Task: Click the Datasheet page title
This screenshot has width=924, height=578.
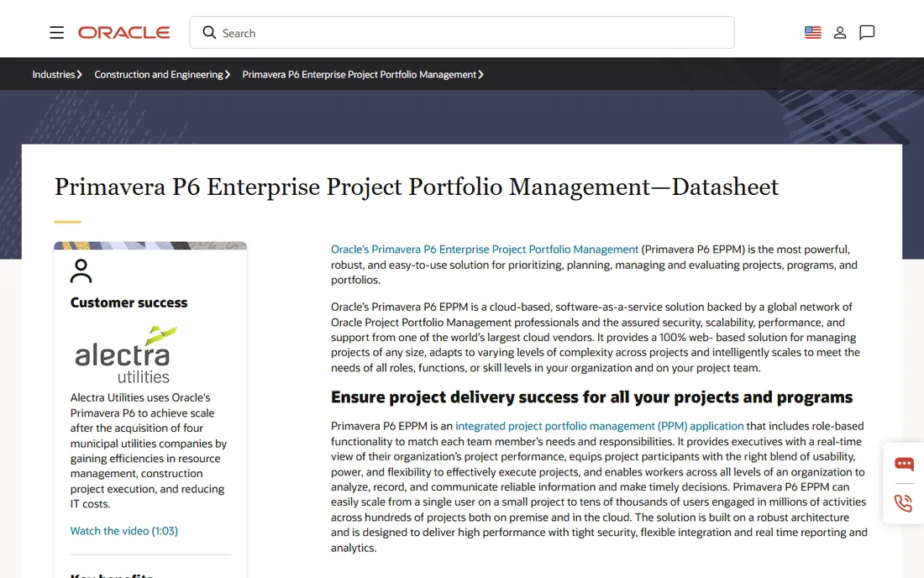Action: tap(417, 187)
